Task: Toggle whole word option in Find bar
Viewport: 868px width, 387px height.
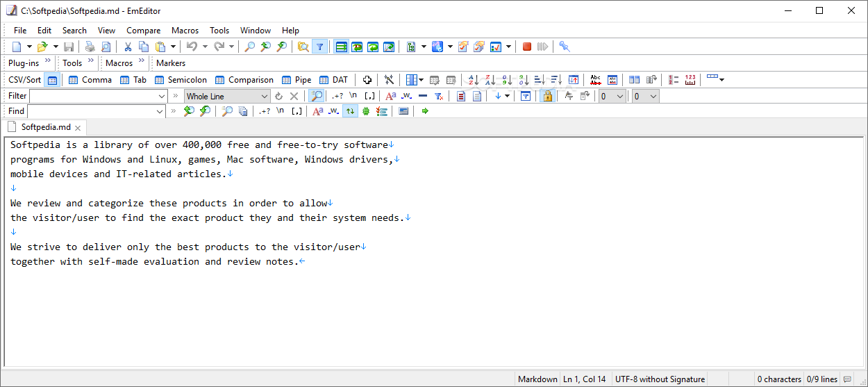Action: [334, 111]
